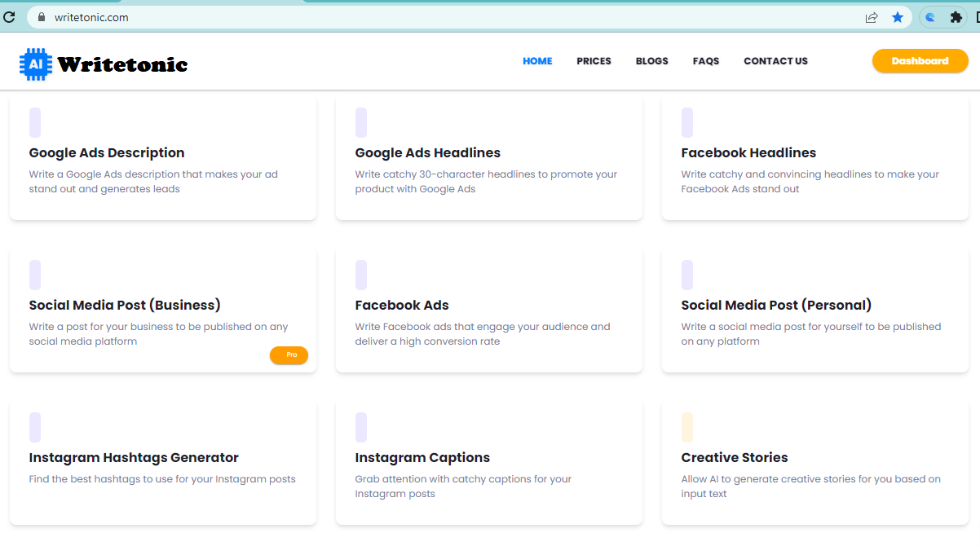Viewport: 980px width, 546px height.
Task: Click text "Find the best hashtags to use for your Instagram posts"
Action: point(162,479)
